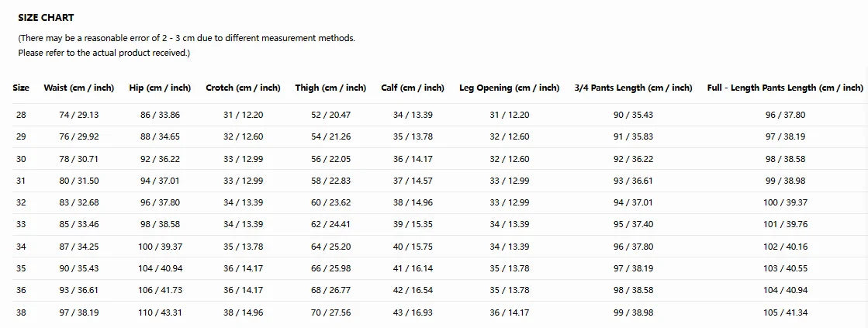868x328 pixels.
Task: Select size 28 row label
Action: 21,115
